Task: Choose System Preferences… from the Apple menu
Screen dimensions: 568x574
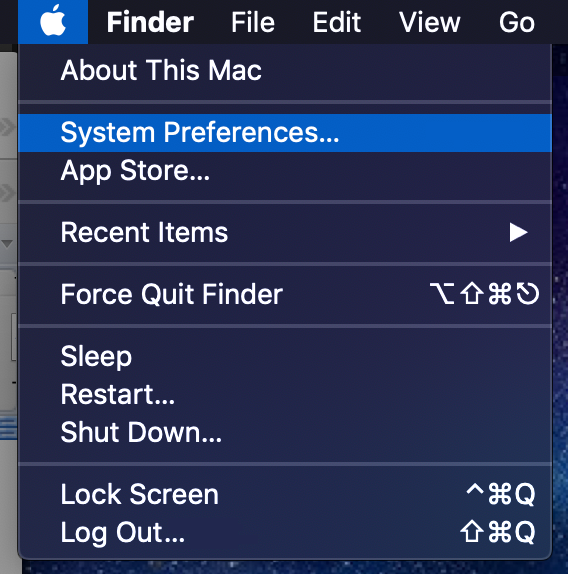Action: (x=285, y=133)
